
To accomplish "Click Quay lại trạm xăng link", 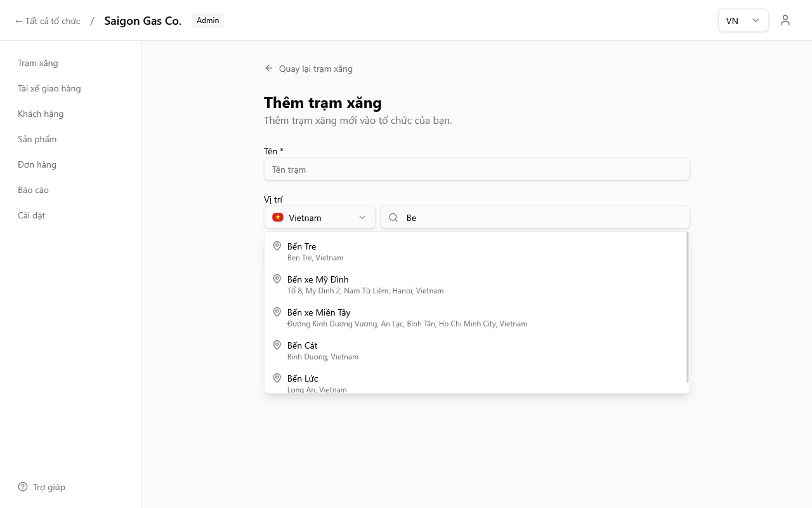I will point(315,69).
